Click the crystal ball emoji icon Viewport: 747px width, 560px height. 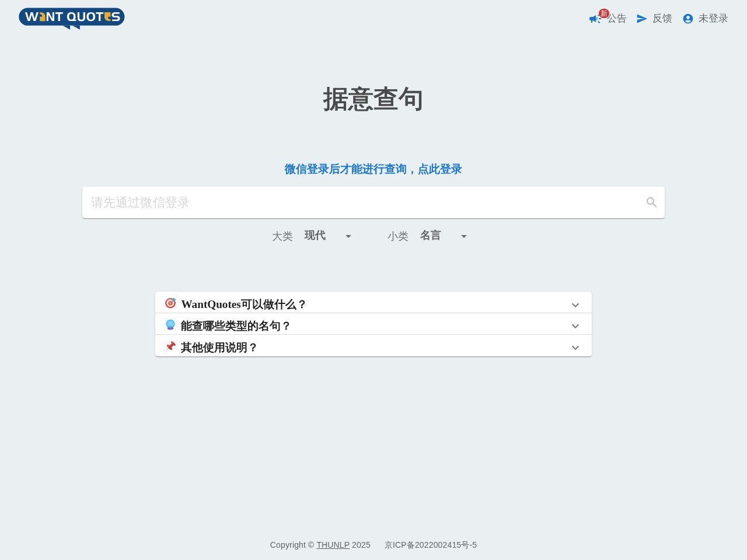(170, 325)
